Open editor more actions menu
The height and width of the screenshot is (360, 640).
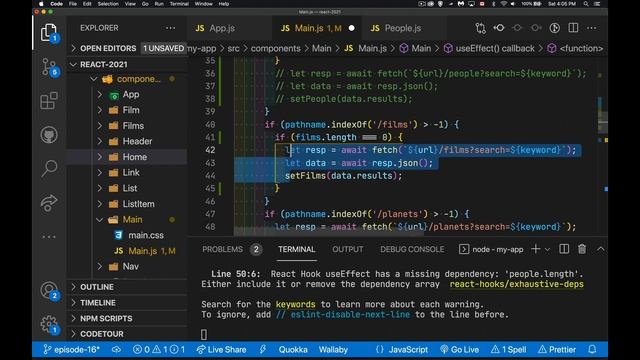point(591,28)
